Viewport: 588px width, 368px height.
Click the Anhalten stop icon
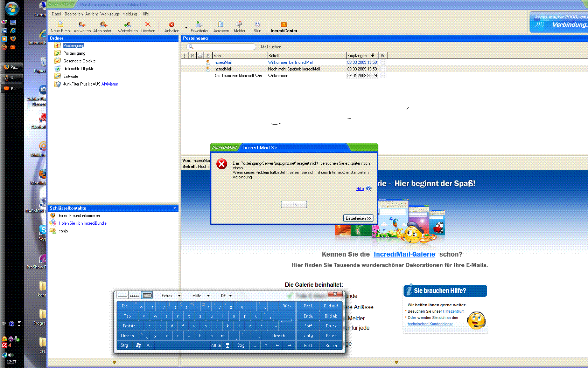pyautogui.click(x=172, y=27)
